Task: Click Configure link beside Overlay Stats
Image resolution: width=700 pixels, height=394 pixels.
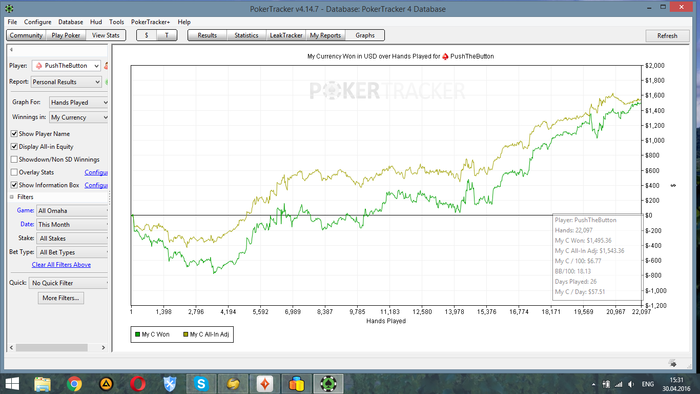Action: pyautogui.click(x=96, y=172)
